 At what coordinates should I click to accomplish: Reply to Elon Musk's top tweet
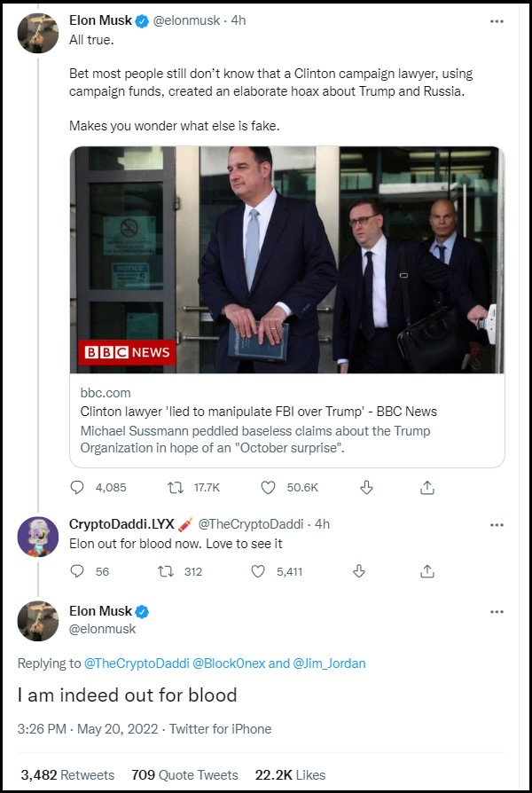pos(77,488)
